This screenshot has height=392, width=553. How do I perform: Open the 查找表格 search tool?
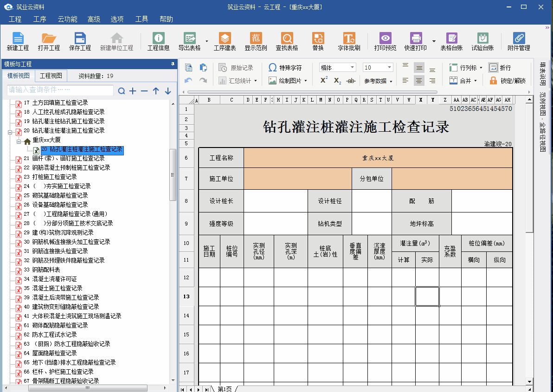coord(287,41)
